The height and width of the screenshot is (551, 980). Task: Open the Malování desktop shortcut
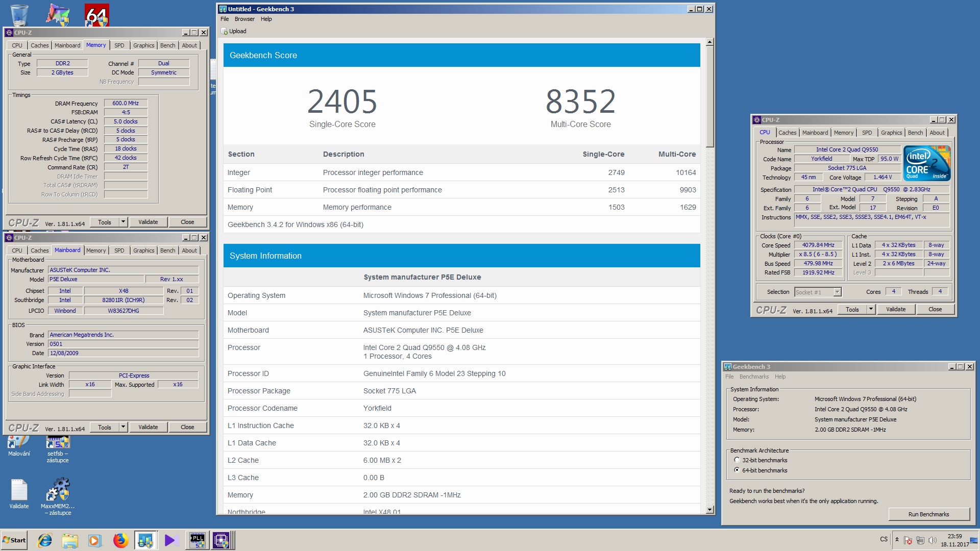coord(19,446)
